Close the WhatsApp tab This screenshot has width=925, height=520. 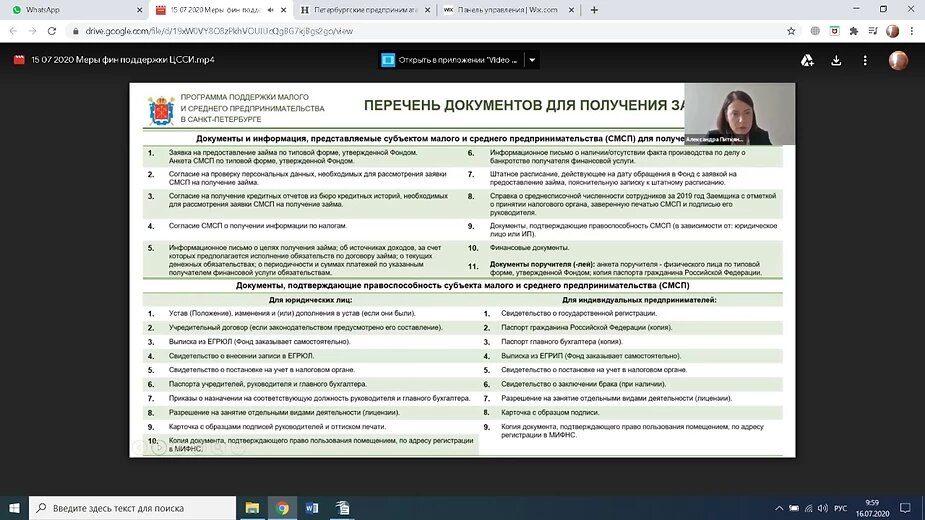tap(139, 10)
